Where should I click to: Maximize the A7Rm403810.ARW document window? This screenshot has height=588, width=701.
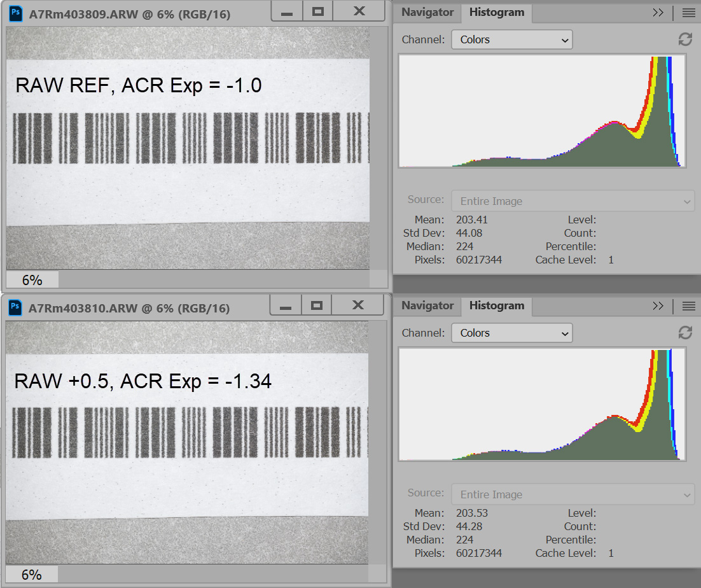click(x=317, y=305)
